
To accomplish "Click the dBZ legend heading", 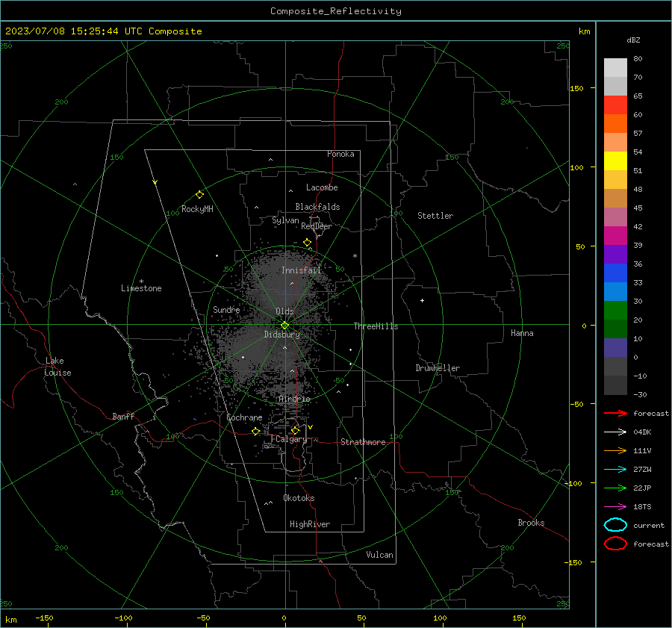I will click(633, 40).
